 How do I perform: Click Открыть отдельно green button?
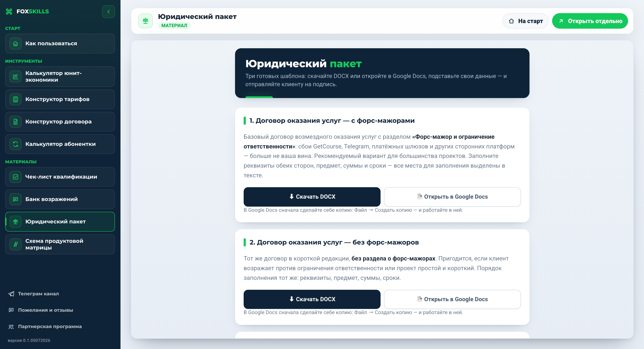tap(590, 21)
